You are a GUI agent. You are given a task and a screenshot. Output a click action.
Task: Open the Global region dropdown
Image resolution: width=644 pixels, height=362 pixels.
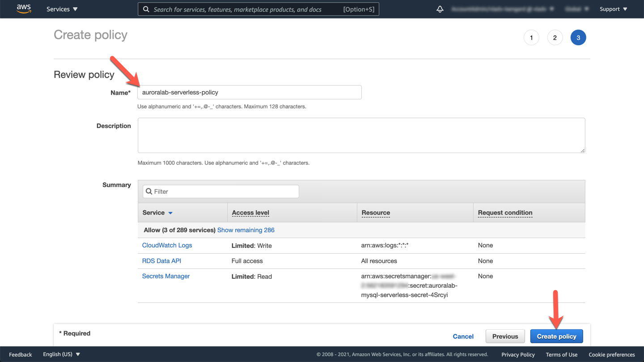point(576,9)
